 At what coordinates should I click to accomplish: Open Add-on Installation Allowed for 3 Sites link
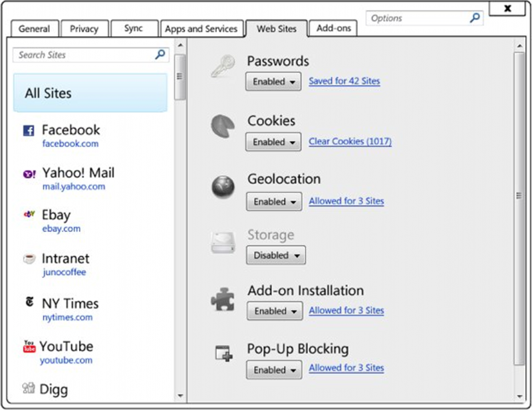(x=346, y=310)
